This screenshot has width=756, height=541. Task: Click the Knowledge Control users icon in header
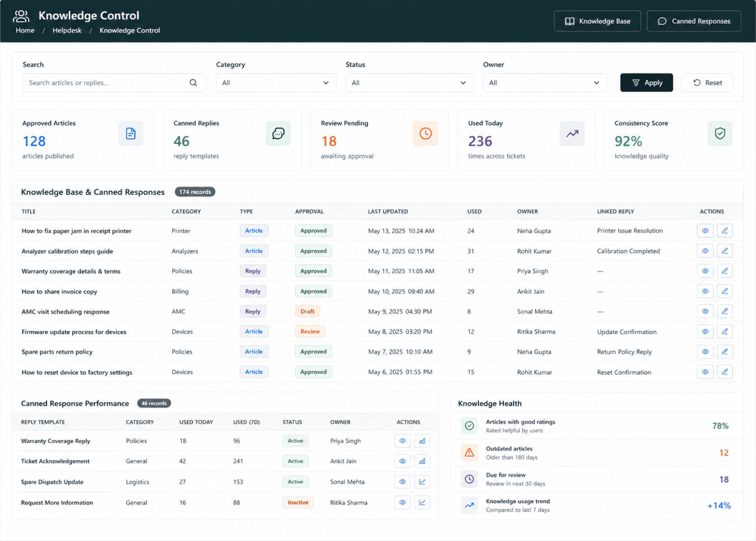click(x=21, y=16)
